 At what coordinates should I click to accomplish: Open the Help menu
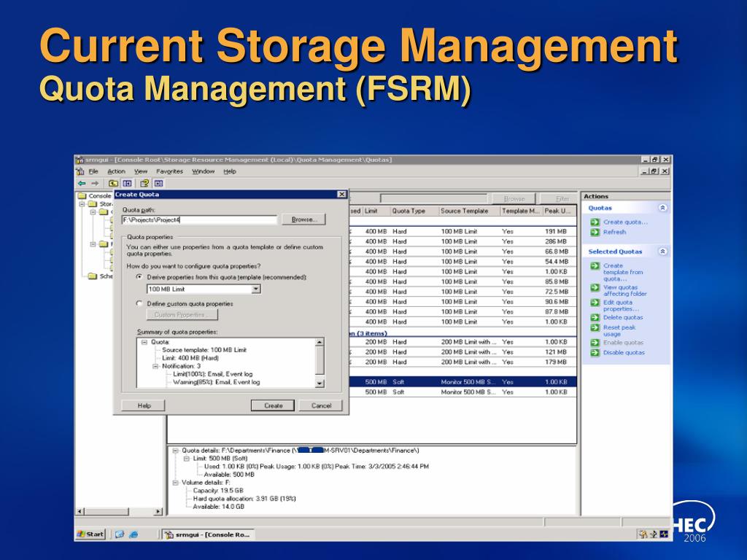click(230, 171)
